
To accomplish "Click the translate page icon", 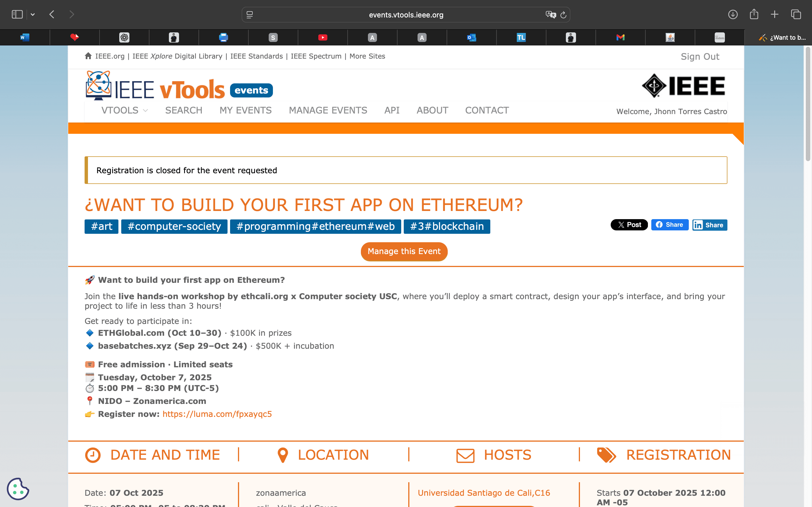I will pyautogui.click(x=550, y=15).
